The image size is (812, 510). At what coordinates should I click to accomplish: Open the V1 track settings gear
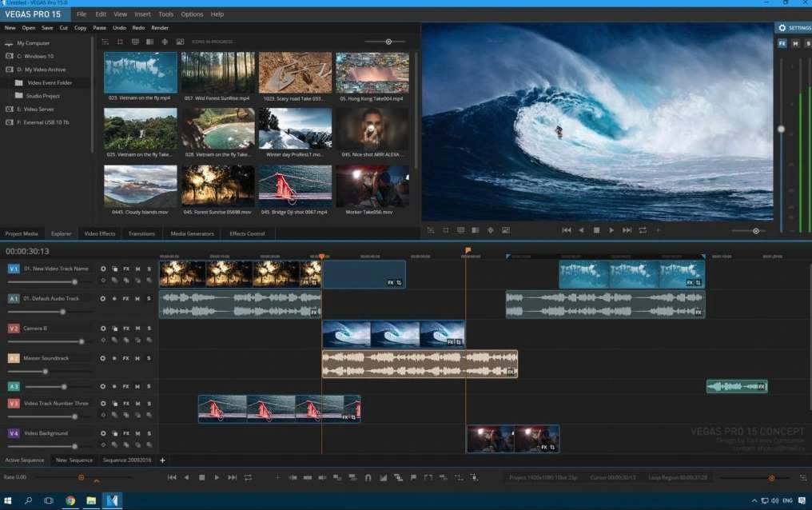pyautogui.click(x=103, y=269)
